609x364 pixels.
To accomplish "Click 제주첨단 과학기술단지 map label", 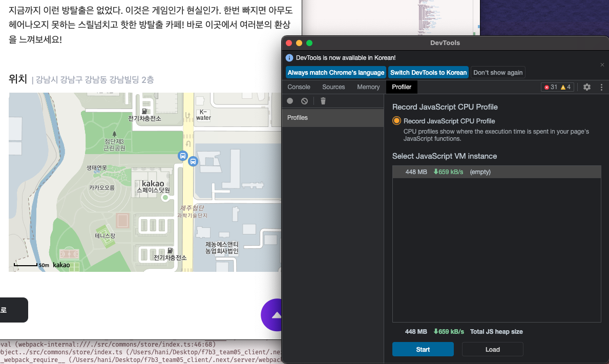I will pos(192,211).
